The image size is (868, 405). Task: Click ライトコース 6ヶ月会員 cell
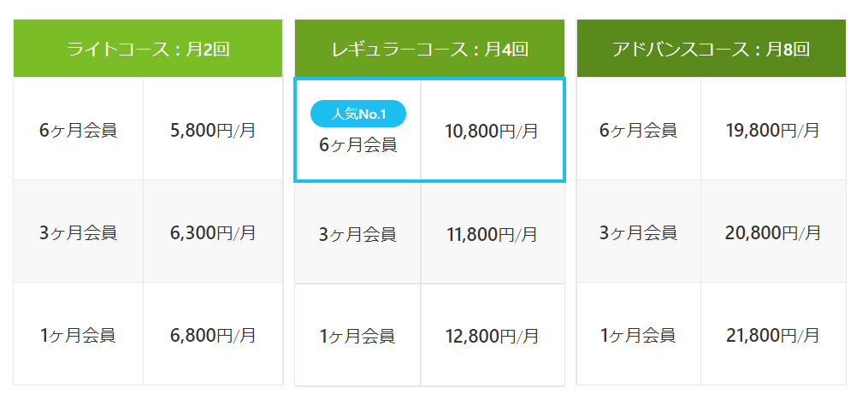pos(78,129)
